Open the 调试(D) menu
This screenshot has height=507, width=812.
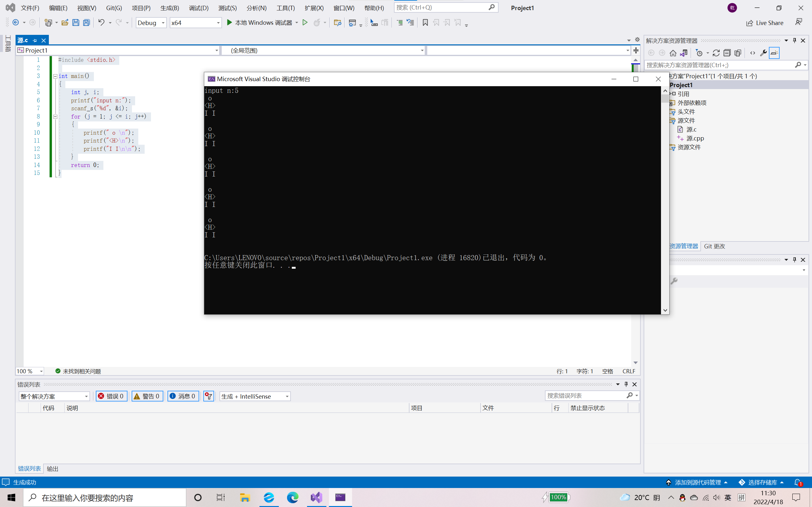coord(198,8)
